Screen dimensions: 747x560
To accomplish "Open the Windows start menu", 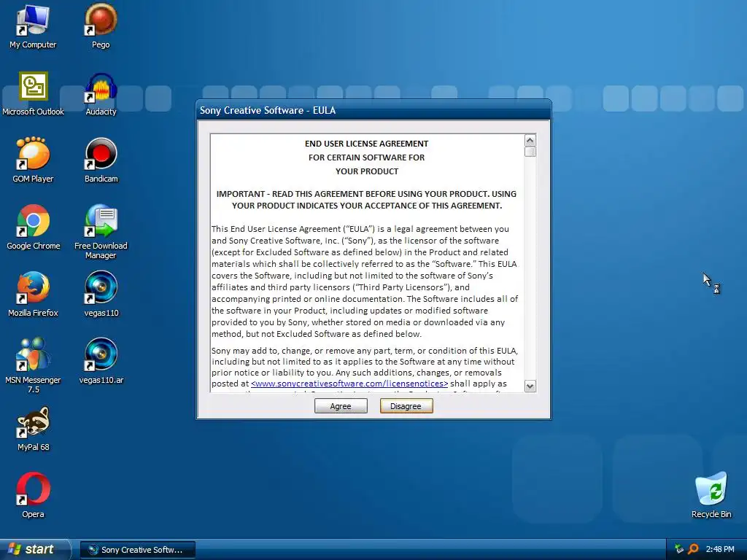I will point(34,550).
